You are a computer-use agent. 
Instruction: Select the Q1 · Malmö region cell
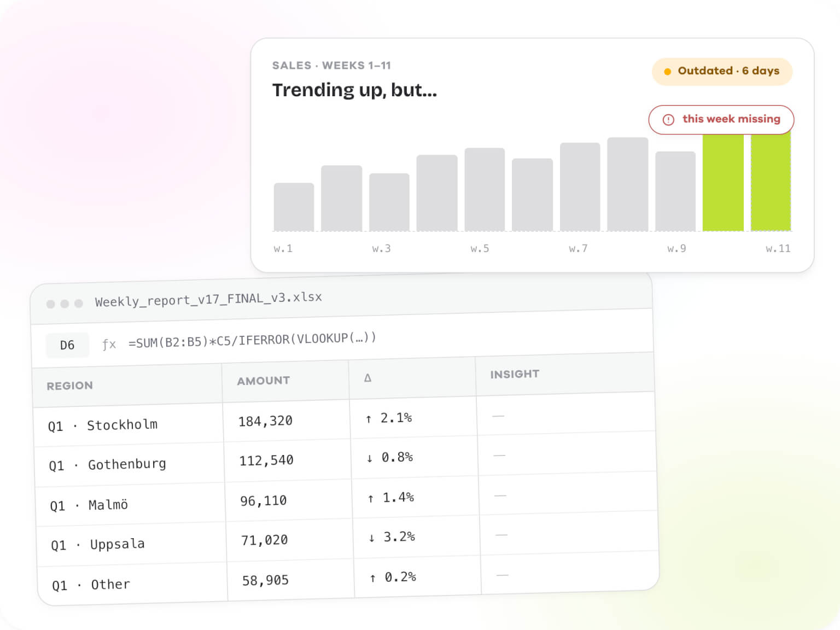coord(130,504)
